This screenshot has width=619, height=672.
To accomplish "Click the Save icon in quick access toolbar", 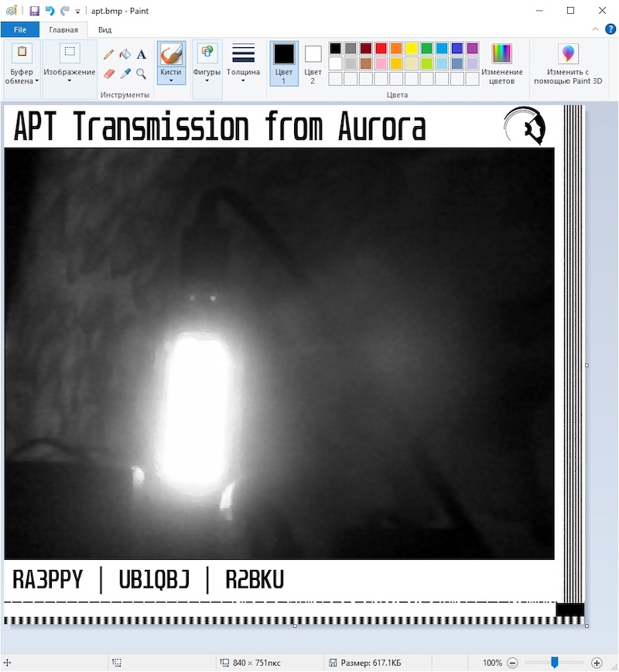I will click(x=35, y=11).
